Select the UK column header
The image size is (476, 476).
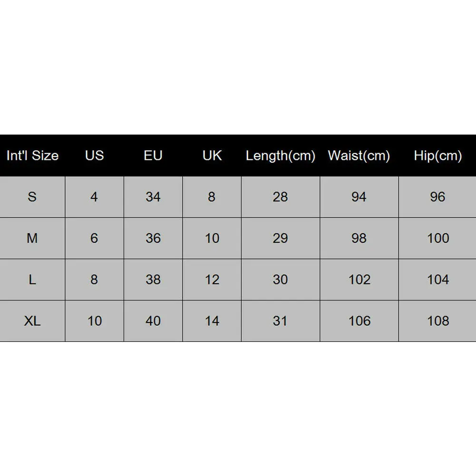[212, 155]
